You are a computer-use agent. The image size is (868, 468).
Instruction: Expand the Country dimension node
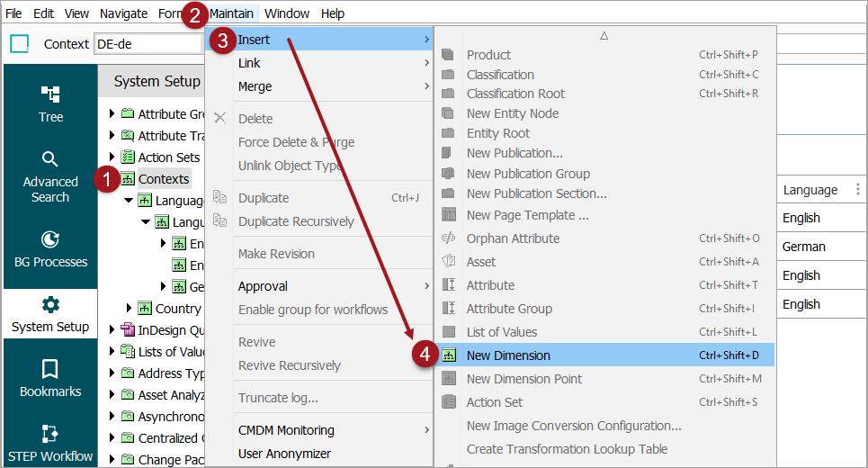129,308
